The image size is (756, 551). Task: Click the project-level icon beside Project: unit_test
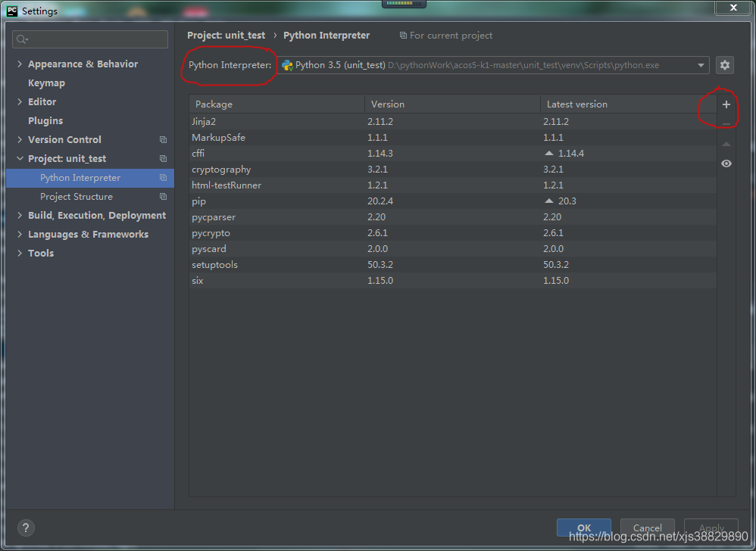coord(164,158)
